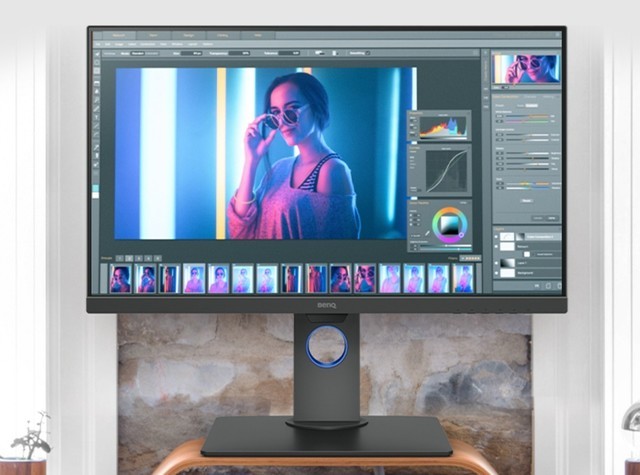Screen dimensions: 640x475
Task: Pick a hue on the color wheel ring
Action: 449,211
